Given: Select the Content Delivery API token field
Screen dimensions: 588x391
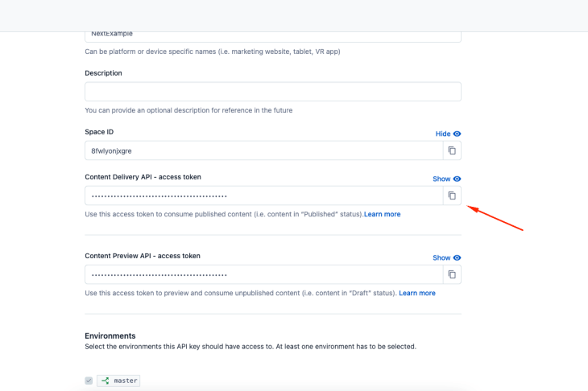Looking at the screenshot, I should tap(264, 195).
